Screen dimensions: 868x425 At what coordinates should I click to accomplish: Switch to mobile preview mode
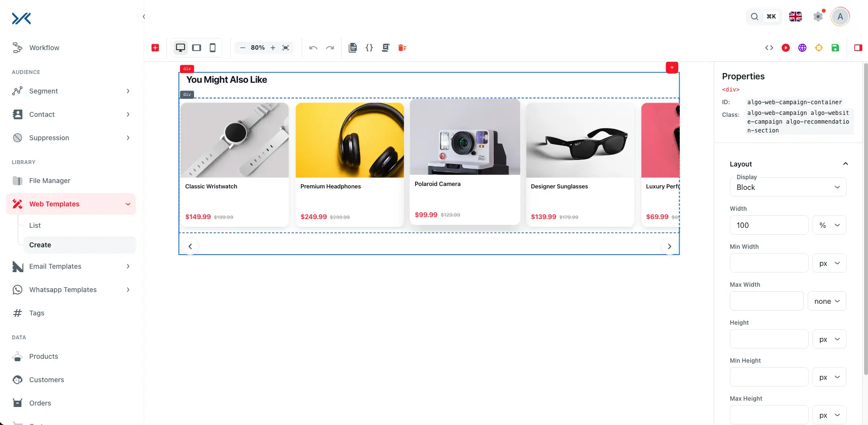tap(213, 48)
